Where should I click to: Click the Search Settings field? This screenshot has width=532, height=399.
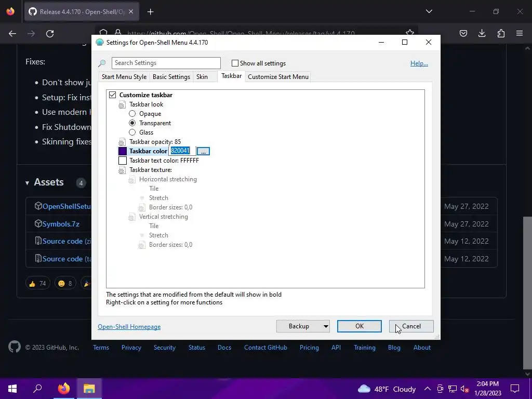tap(166, 63)
